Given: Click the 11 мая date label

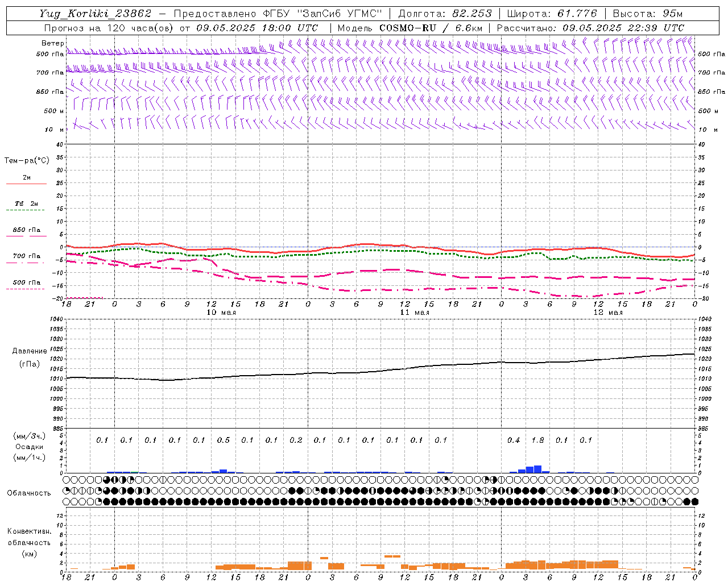Looking at the screenshot, I should (414, 313).
